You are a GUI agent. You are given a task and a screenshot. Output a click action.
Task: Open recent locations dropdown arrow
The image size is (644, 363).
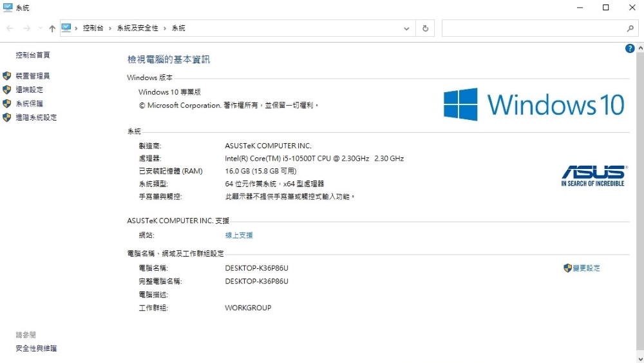(40, 28)
